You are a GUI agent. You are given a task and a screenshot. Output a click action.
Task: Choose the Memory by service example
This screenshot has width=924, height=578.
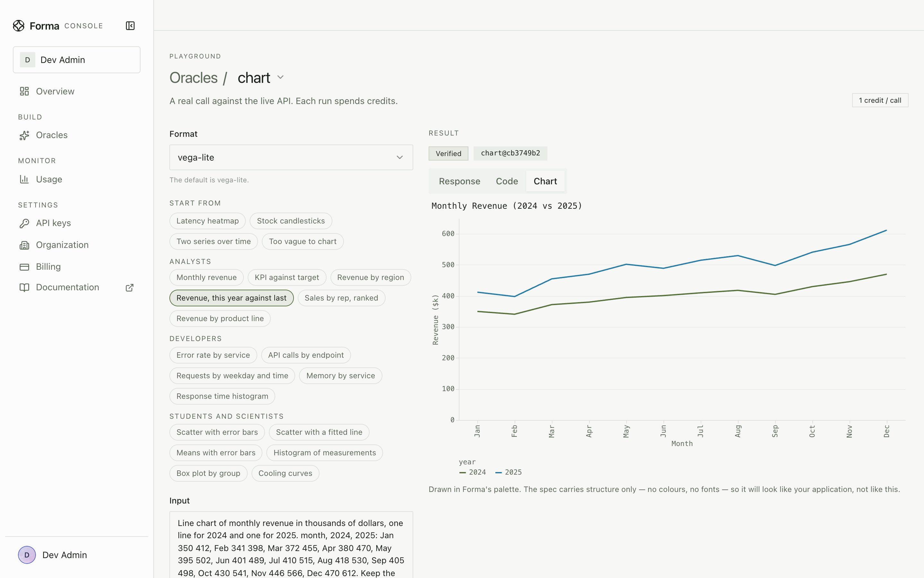(x=341, y=376)
